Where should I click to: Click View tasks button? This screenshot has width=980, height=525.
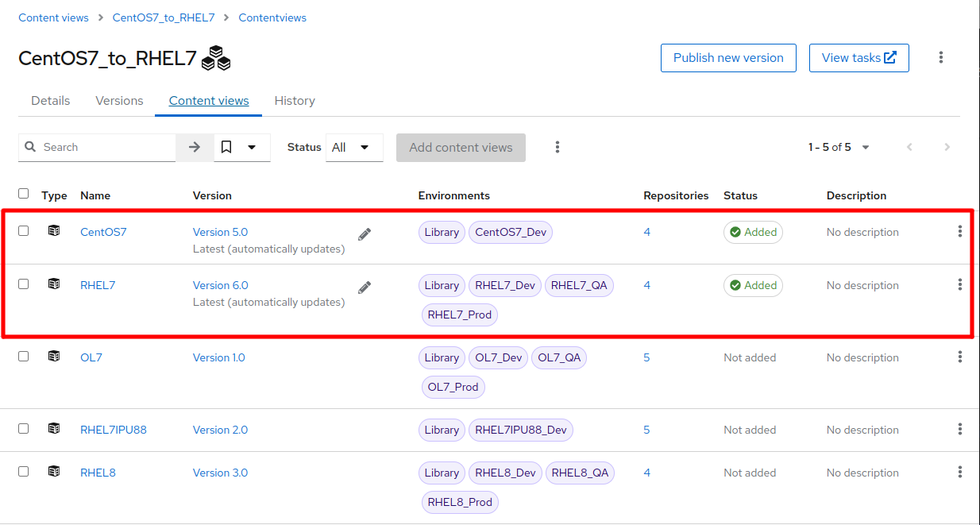click(859, 58)
